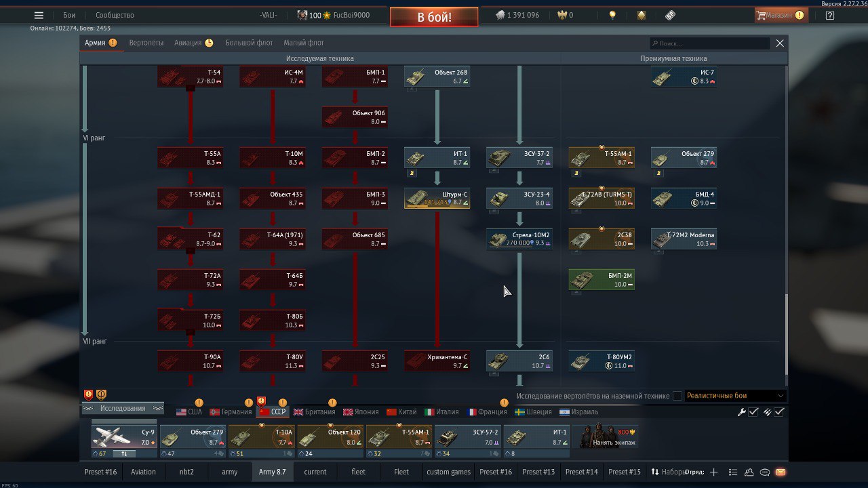Select the Объект 120 crew slot
Image resolution: width=868 pixels, height=488 pixels.
point(330,436)
